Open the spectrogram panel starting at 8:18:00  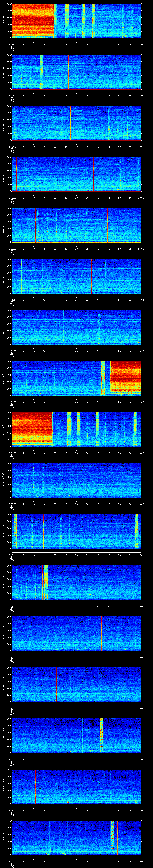[76, 123]
